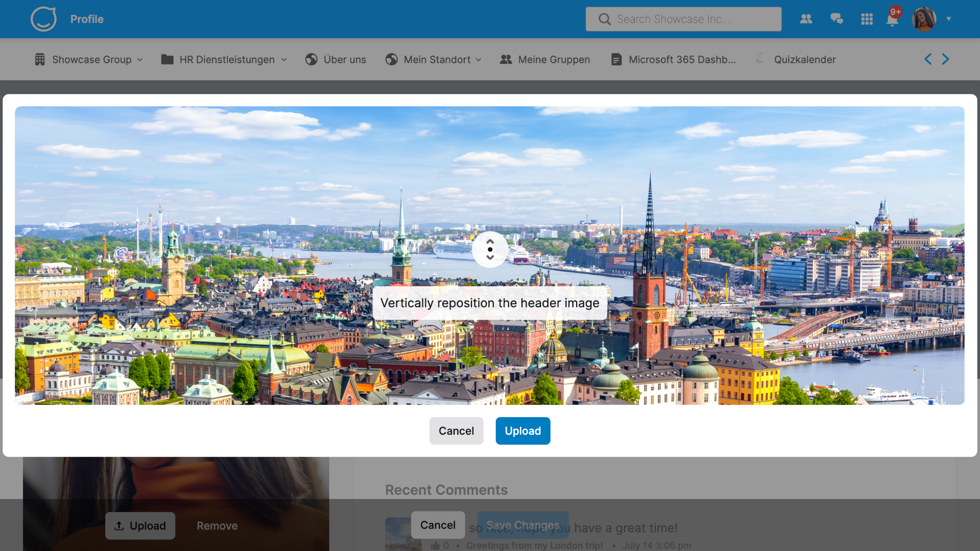
Task: Expand the Mein Standort dropdown
Action: click(479, 60)
